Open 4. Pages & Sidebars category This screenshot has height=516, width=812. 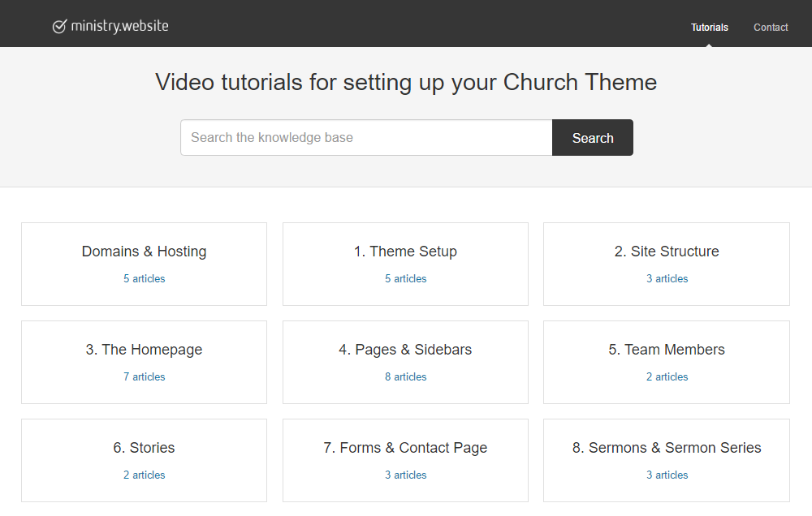pyautogui.click(x=405, y=350)
